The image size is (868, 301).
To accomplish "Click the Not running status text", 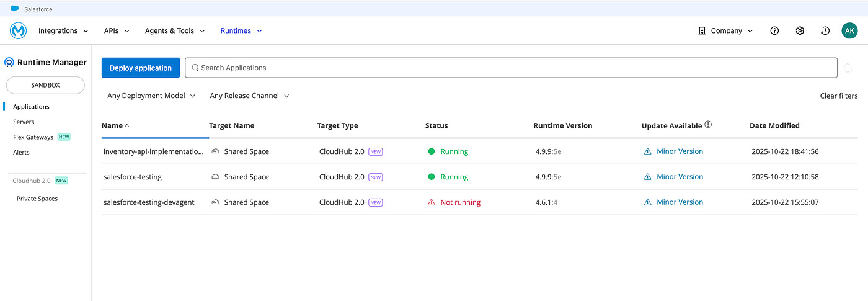I will tap(461, 202).
